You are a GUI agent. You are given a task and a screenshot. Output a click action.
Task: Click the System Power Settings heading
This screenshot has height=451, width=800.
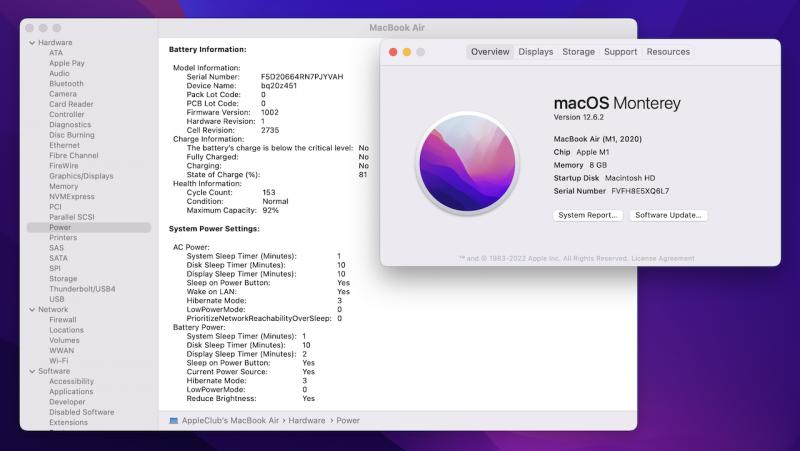pos(214,229)
